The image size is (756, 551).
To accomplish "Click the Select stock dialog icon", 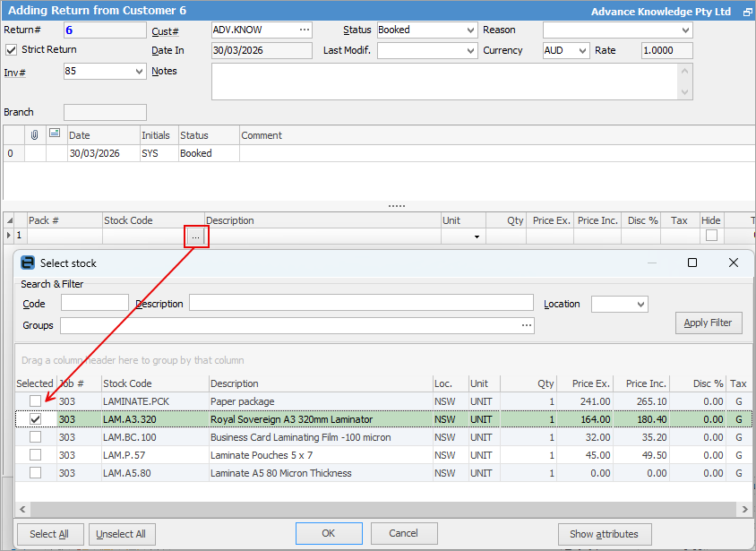I will pyautogui.click(x=28, y=263).
